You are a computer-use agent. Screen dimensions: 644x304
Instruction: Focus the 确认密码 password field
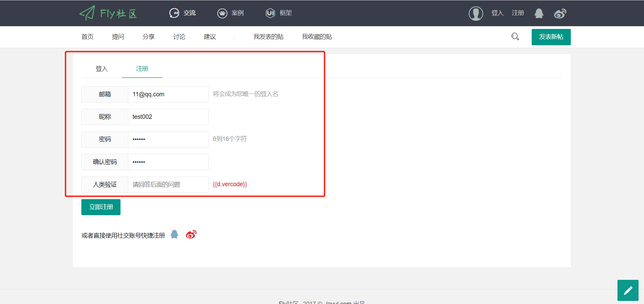(168, 162)
